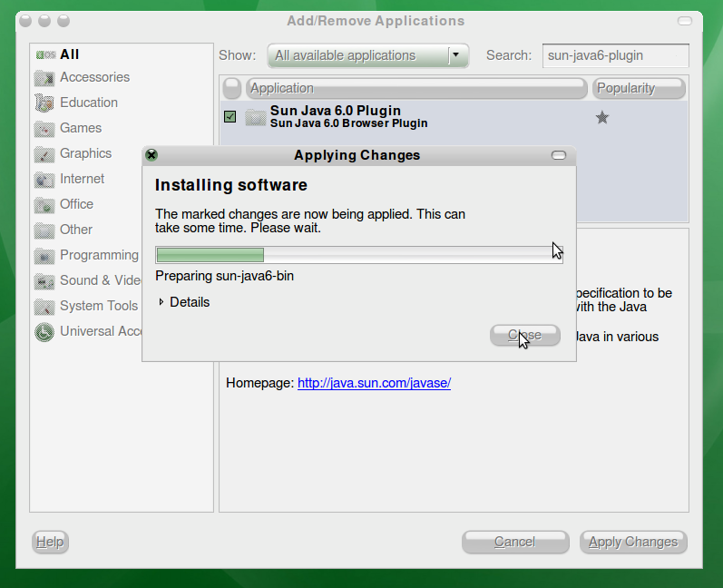
Task: Sort by Popularity column header
Action: (639, 88)
